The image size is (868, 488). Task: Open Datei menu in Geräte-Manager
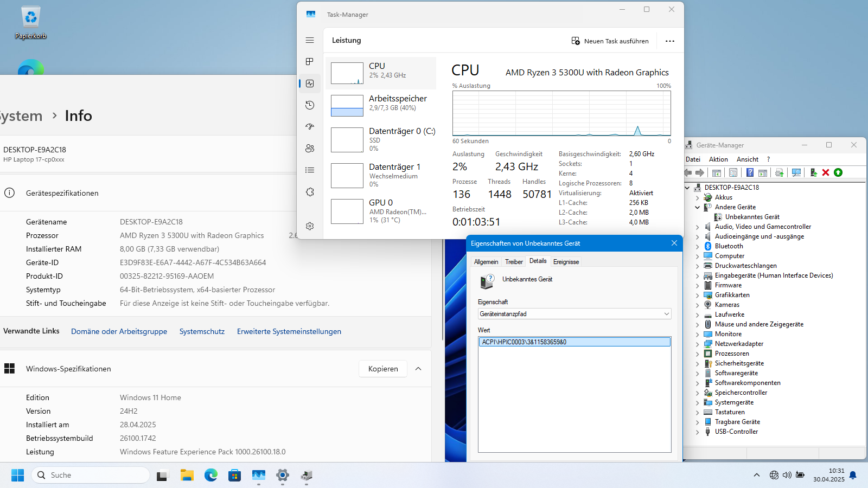click(x=693, y=159)
